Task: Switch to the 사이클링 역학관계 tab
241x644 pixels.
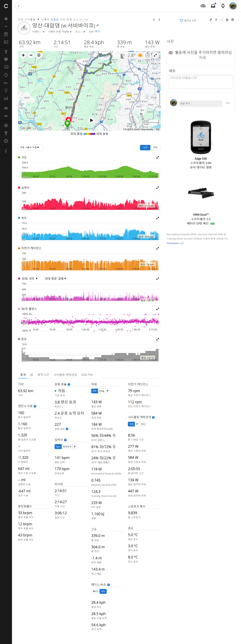Action: [65, 375]
